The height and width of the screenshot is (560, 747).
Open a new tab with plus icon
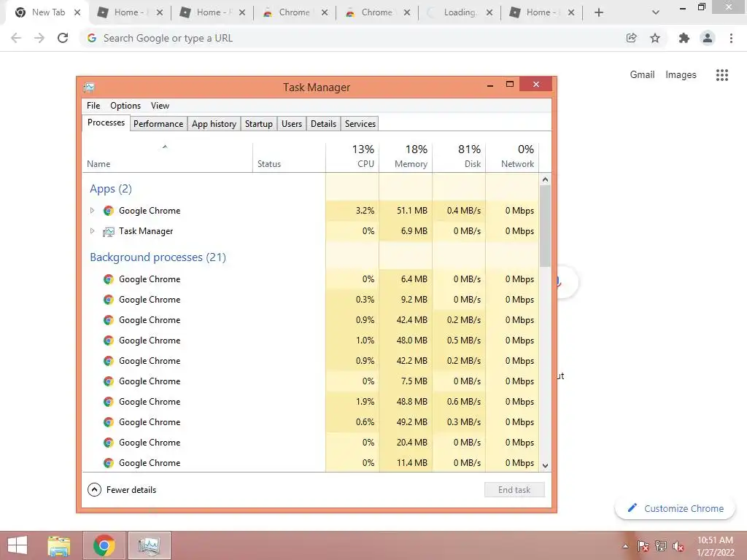tap(599, 12)
